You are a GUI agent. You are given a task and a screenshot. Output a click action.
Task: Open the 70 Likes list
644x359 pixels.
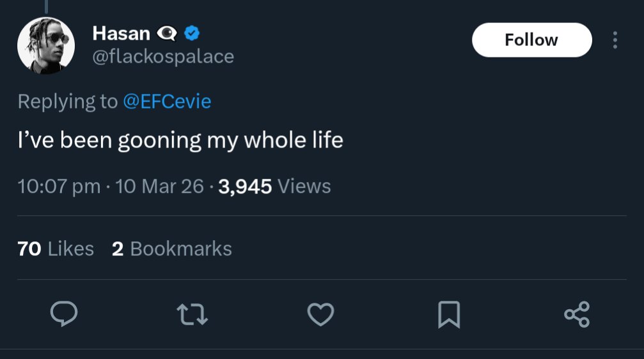[56, 248]
